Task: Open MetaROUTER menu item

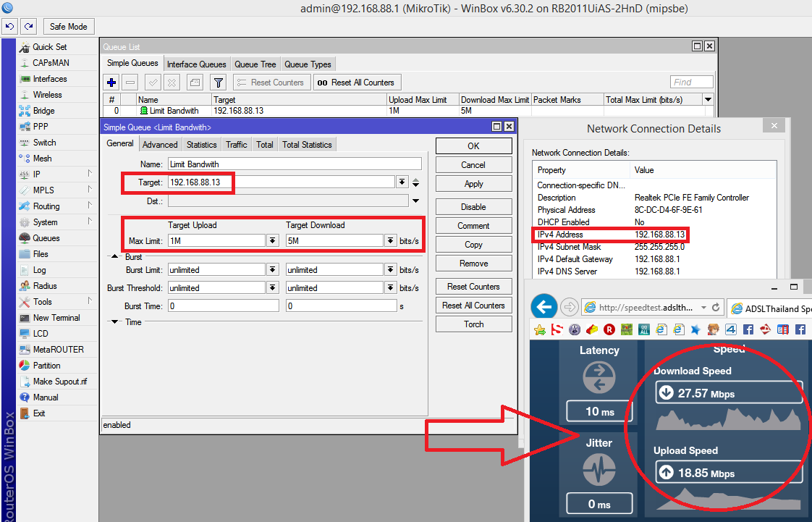Action: point(58,350)
